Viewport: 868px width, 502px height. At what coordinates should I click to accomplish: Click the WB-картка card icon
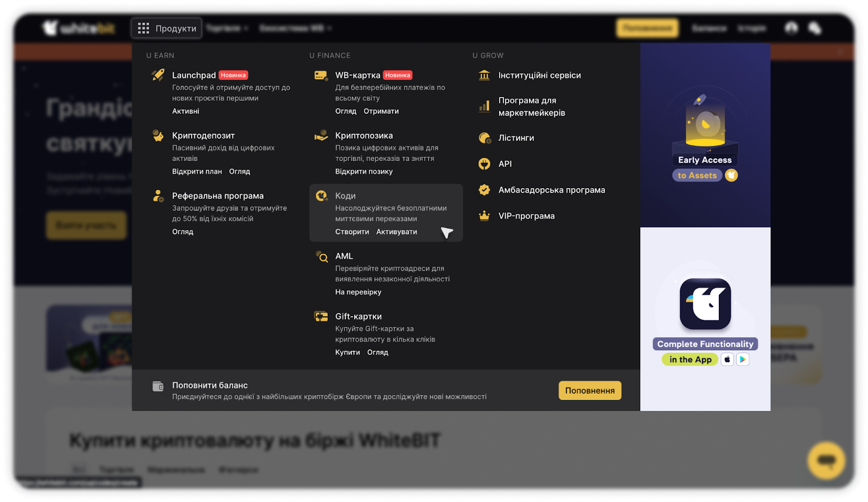pos(321,75)
